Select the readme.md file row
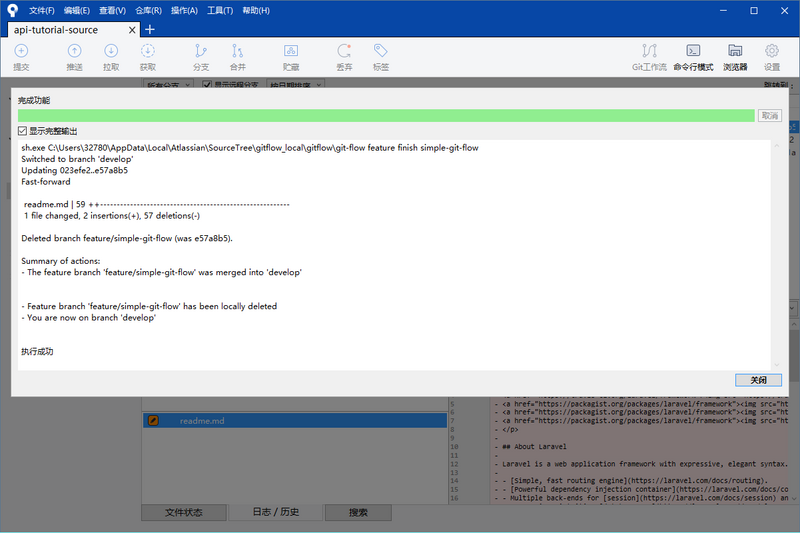The height and width of the screenshot is (533, 800). click(295, 420)
